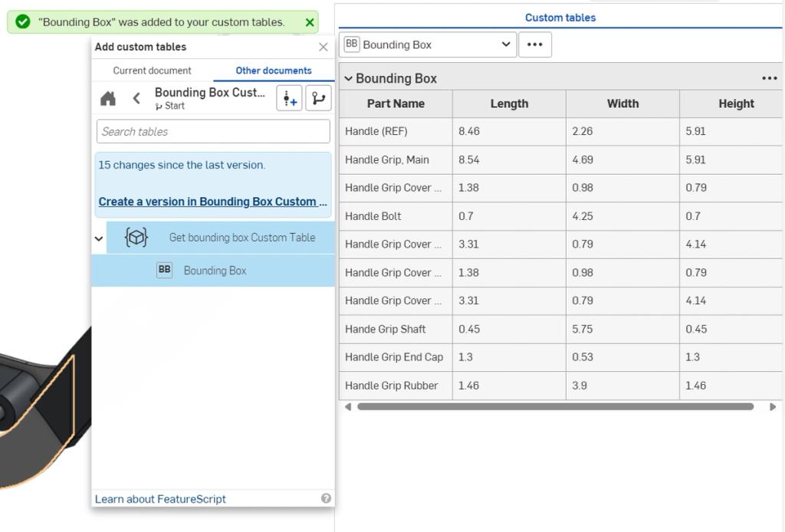785x532 pixels.
Task: Open the Learn about FeatureScript link
Action: point(159,498)
